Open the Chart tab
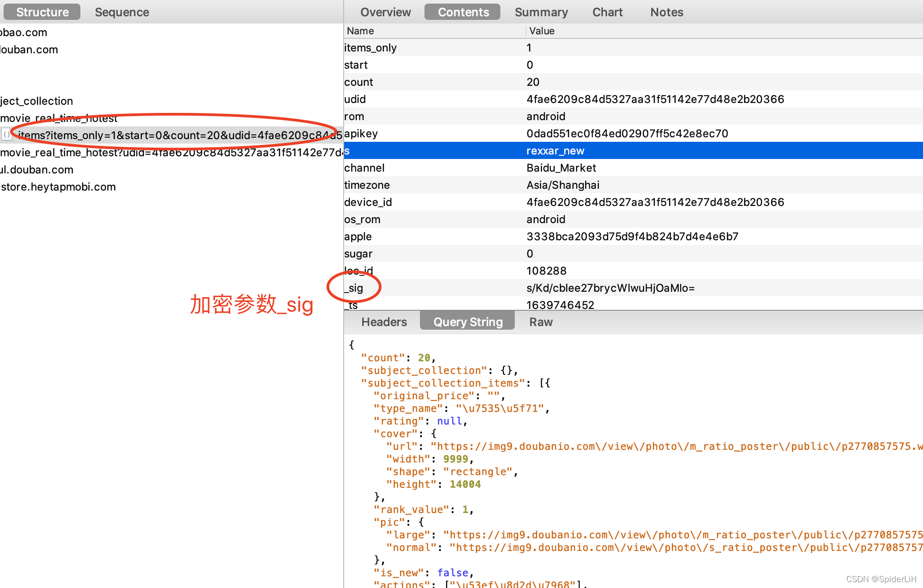 point(607,12)
